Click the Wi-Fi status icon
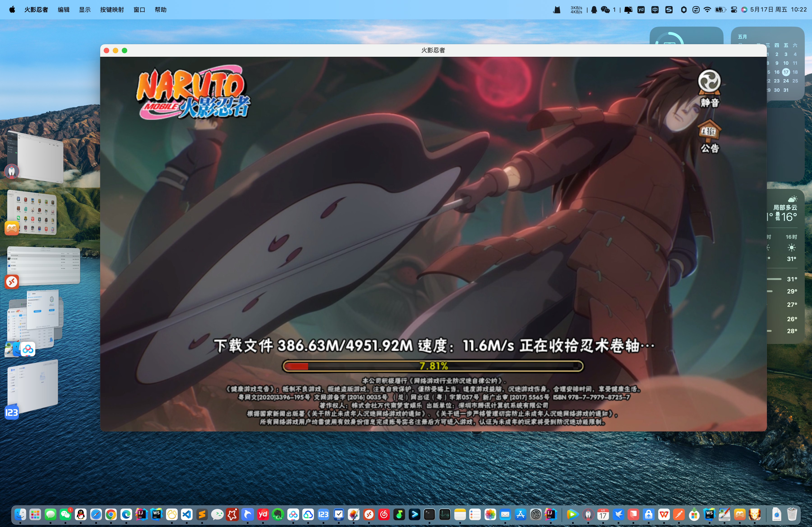The image size is (812, 527). (707, 9)
